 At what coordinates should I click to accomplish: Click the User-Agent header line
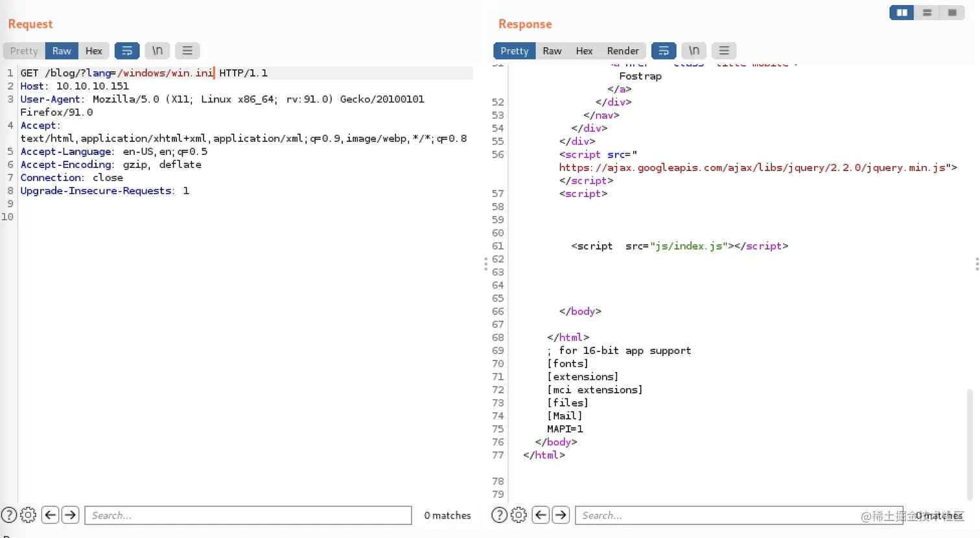coord(222,105)
